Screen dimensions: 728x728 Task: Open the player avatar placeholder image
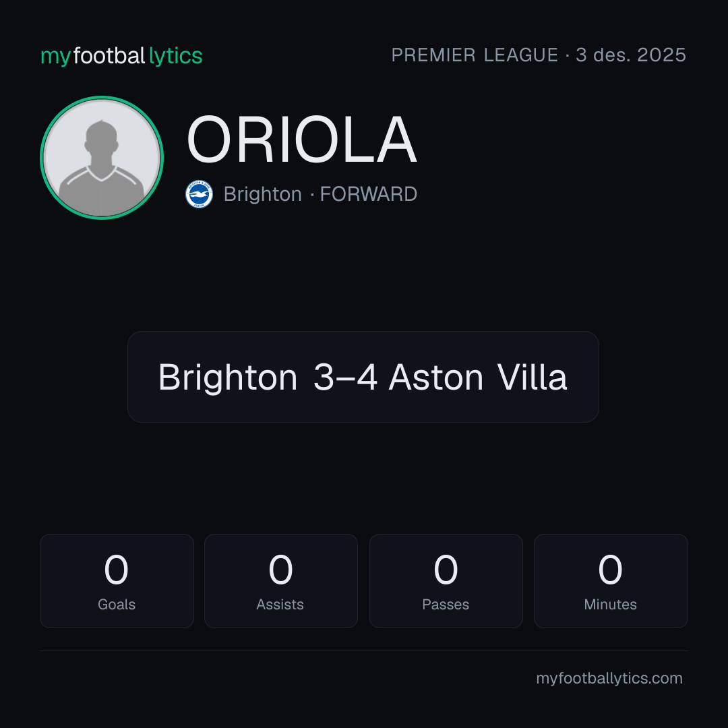(x=102, y=158)
